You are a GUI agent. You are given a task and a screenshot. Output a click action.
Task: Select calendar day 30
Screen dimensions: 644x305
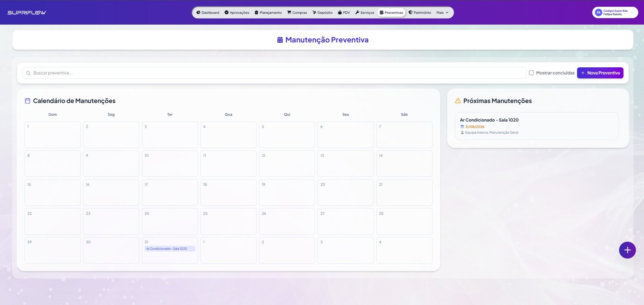111,250
